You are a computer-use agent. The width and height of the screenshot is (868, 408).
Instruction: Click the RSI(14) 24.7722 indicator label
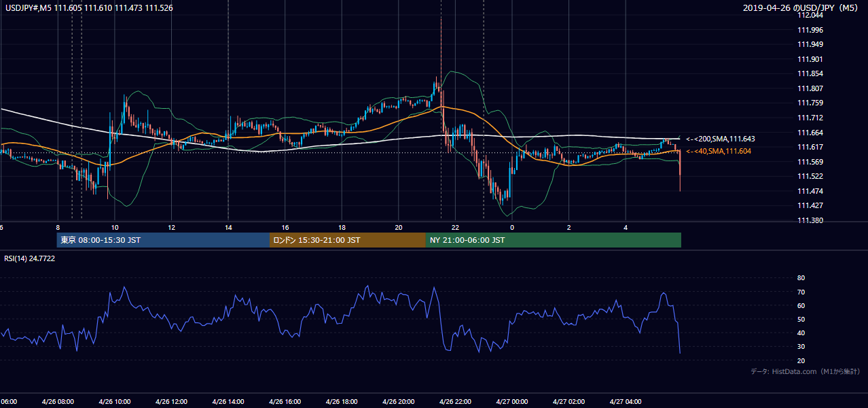click(30, 258)
